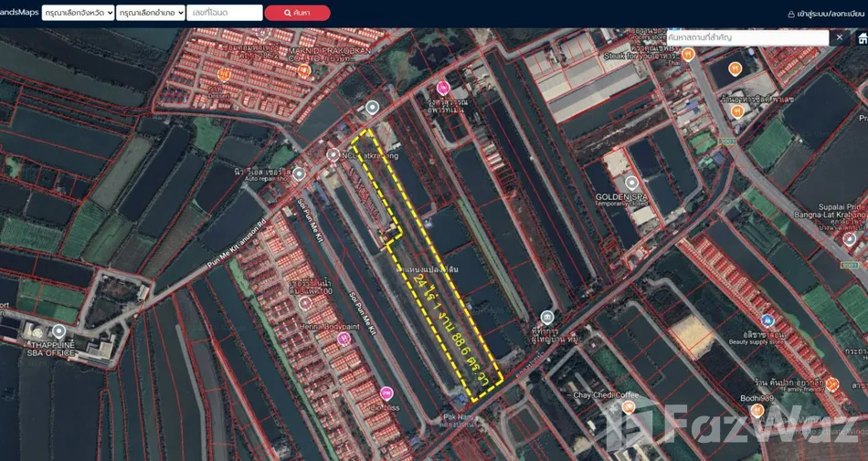
Task: Click the Henna Bodypaint pink marker
Action: [x=344, y=338]
